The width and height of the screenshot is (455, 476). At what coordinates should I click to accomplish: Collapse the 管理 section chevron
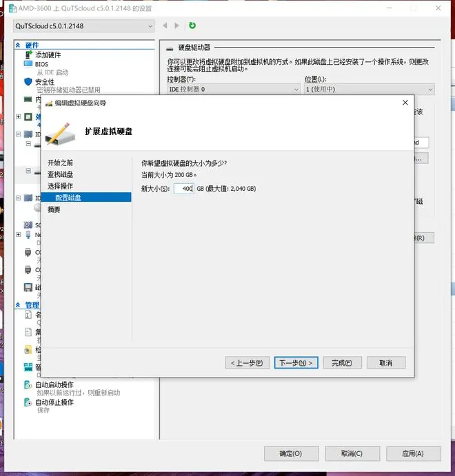tap(18, 304)
